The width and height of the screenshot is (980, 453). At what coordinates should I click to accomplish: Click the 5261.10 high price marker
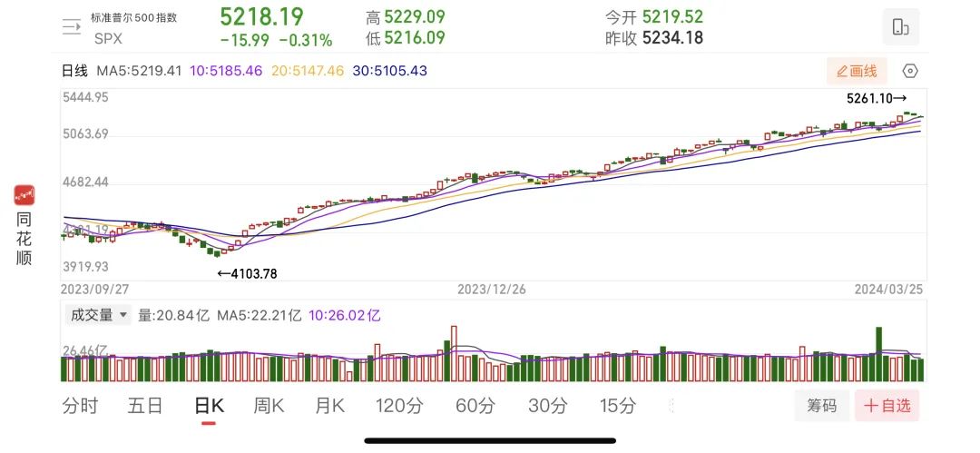tap(877, 98)
